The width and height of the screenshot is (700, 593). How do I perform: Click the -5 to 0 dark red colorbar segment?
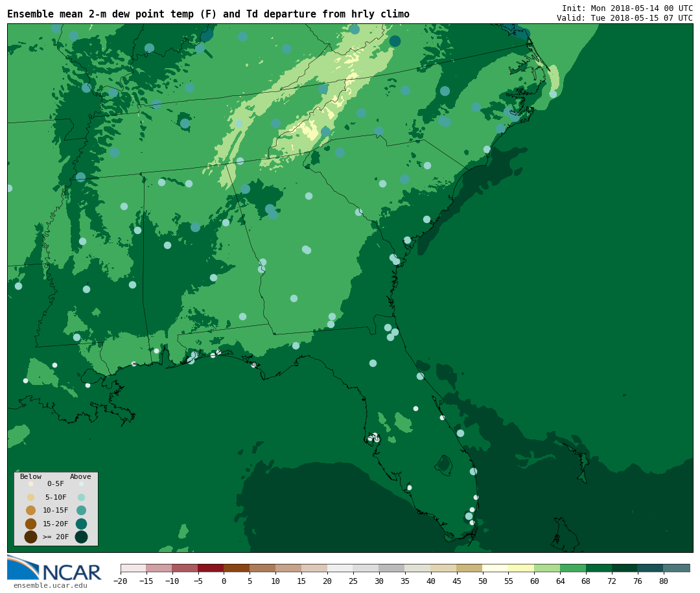pos(211,568)
